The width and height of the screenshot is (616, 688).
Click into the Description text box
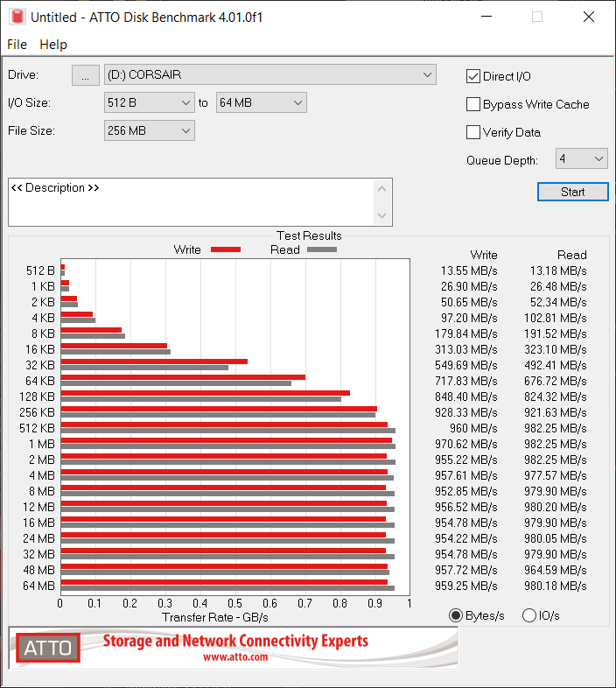pos(191,202)
